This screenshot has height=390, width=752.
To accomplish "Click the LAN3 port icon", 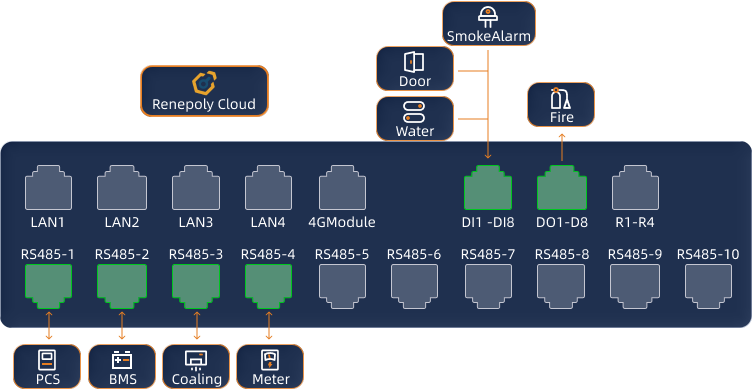I will pos(196,188).
